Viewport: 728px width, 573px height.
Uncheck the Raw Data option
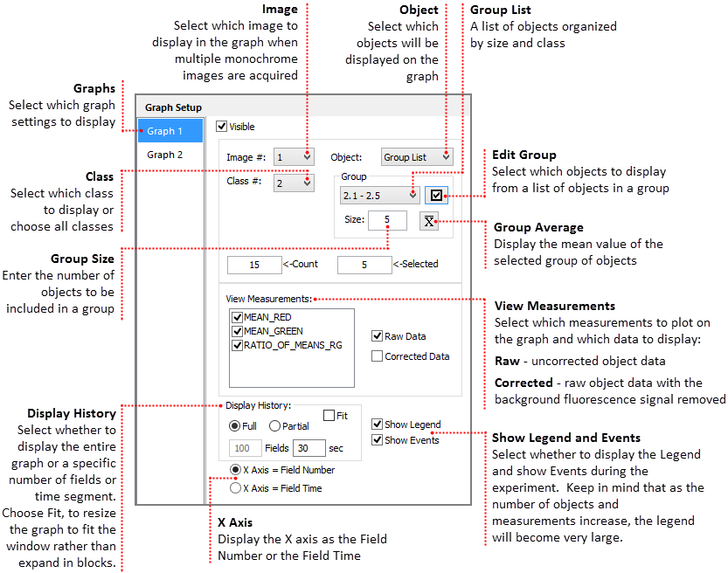click(x=376, y=335)
